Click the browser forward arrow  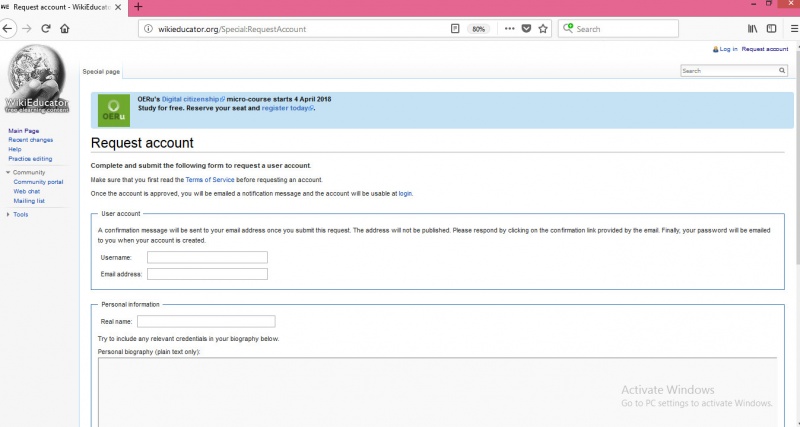point(27,29)
